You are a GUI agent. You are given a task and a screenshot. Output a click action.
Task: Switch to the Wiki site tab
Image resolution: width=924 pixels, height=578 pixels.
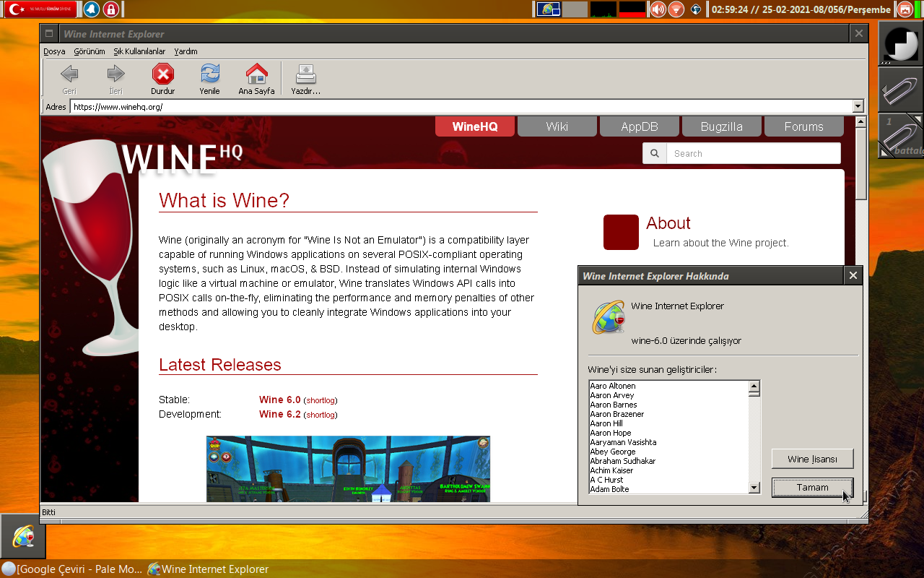[x=557, y=126]
